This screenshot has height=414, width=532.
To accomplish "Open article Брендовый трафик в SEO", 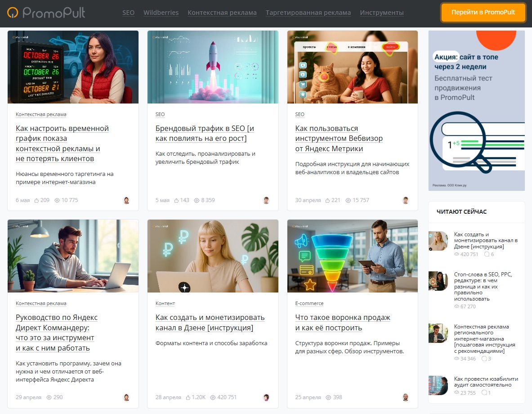I will 205,133.
